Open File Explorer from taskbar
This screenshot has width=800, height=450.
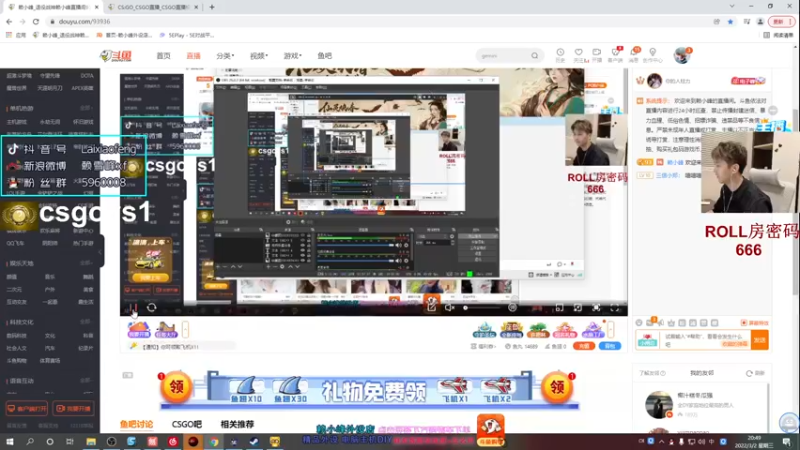coord(91,441)
